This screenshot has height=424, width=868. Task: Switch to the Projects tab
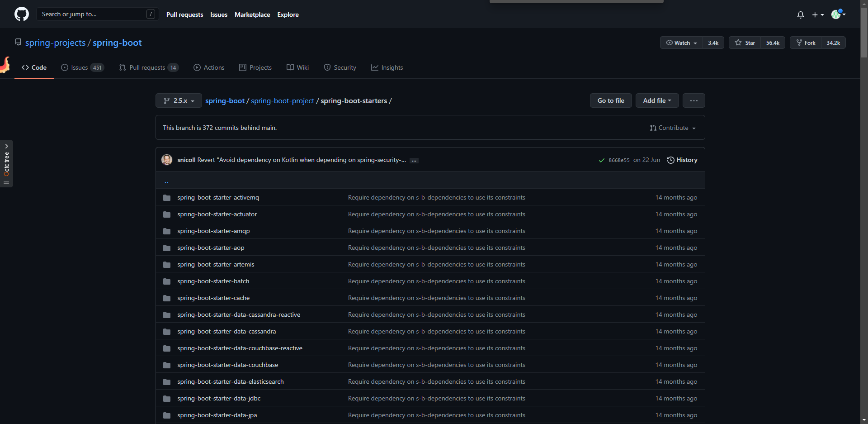pos(255,67)
